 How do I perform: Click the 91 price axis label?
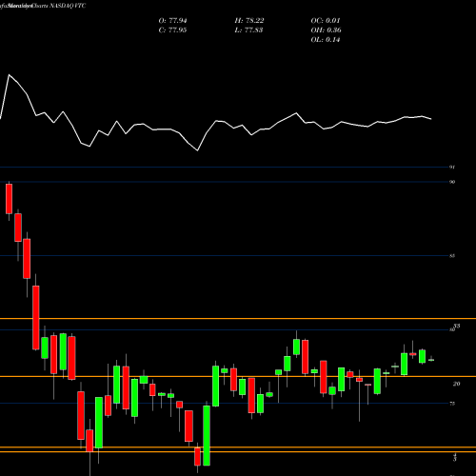(x=452, y=167)
